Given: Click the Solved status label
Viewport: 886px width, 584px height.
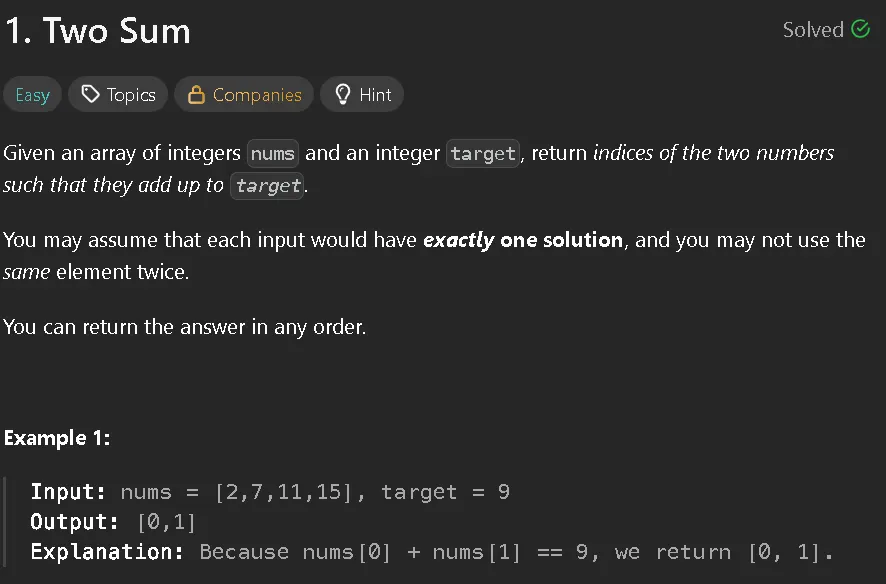Looking at the screenshot, I should point(813,29).
